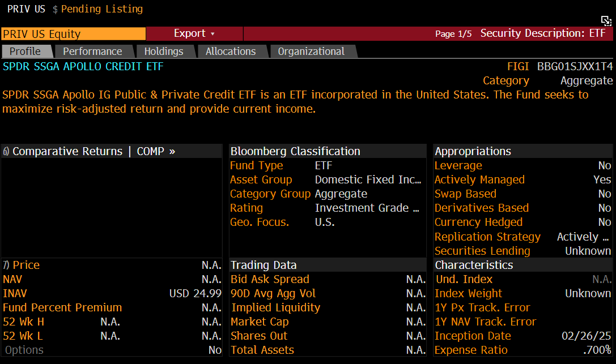
Task: Click the Derivatives Based label
Action: click(482, 208)
